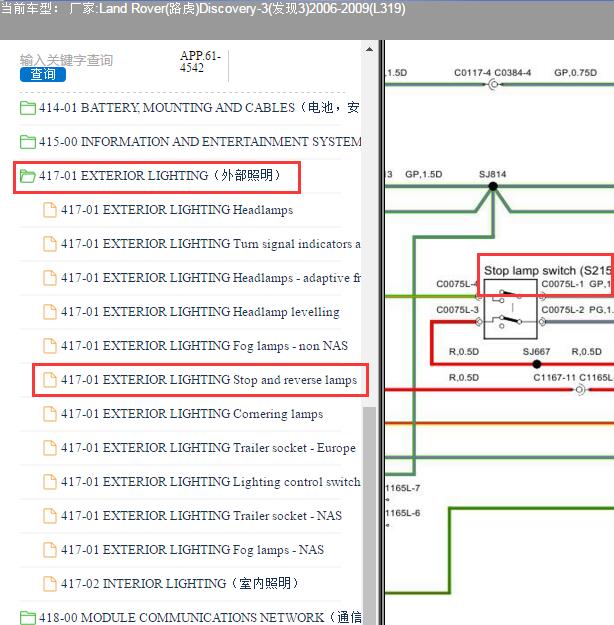Focus the keyword search input field
This screenshot has height=625, width=614.
[66, 60]
